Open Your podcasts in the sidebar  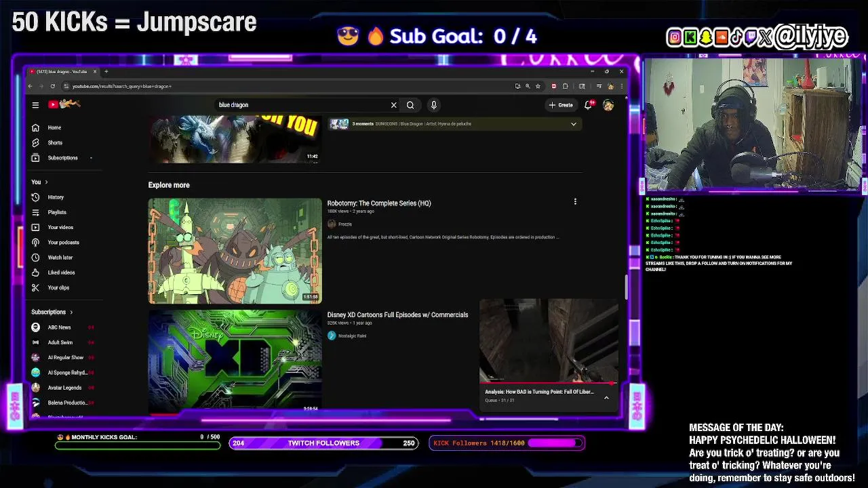click(63, 243)
